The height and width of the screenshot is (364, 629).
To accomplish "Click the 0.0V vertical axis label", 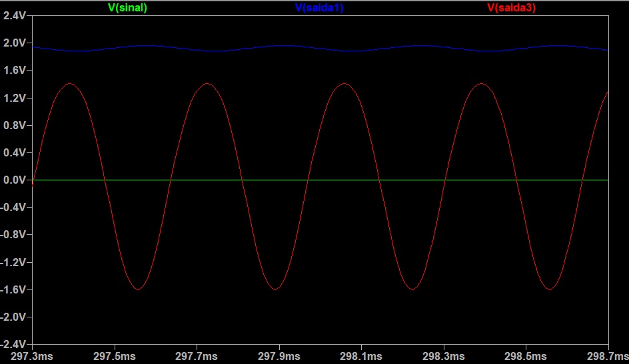I will pyautogui.click(x=15, y=180).
